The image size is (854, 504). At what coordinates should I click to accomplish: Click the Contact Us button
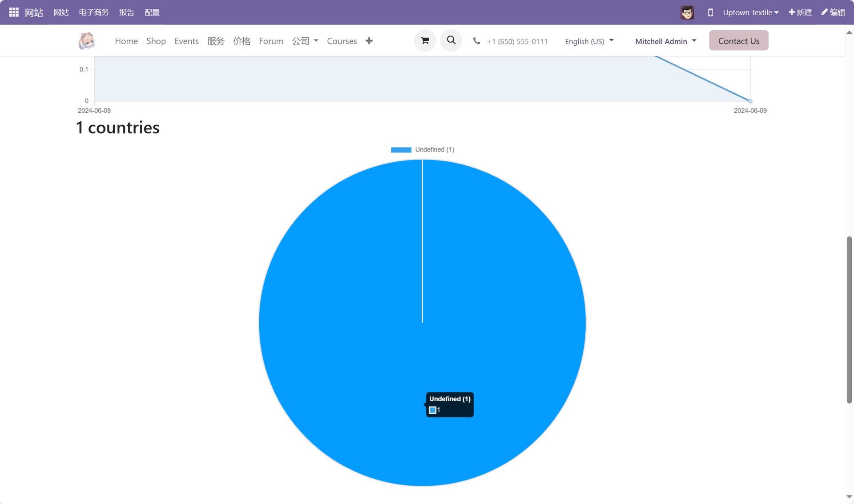tap(738, 40)
